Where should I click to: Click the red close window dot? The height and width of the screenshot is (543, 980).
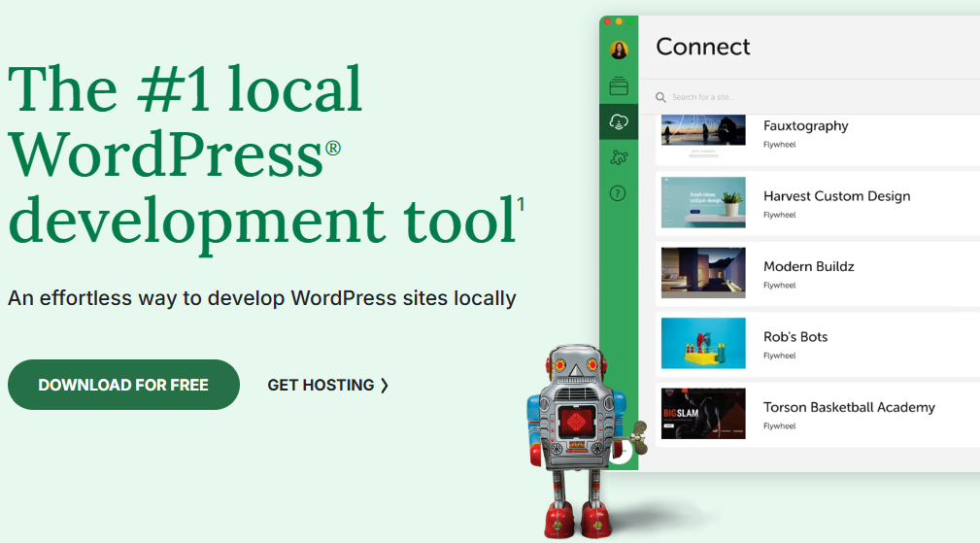point(607,22)
